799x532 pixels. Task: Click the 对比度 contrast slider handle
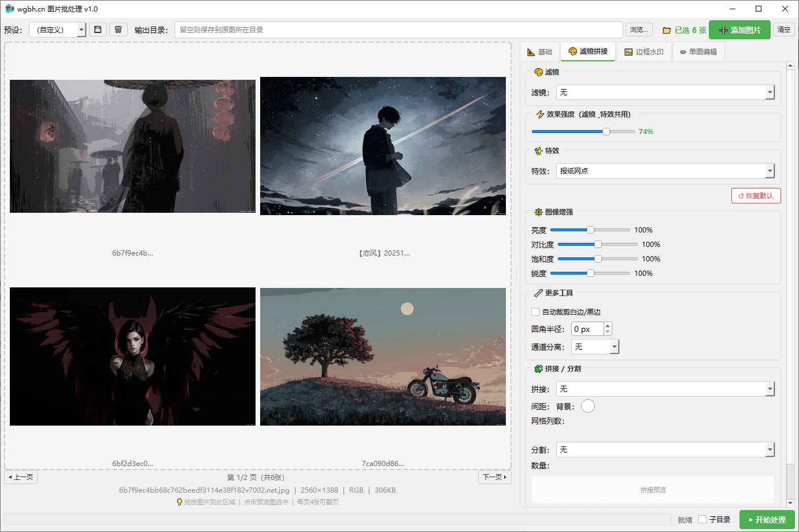pyautogui.click(x=598, y=245)
